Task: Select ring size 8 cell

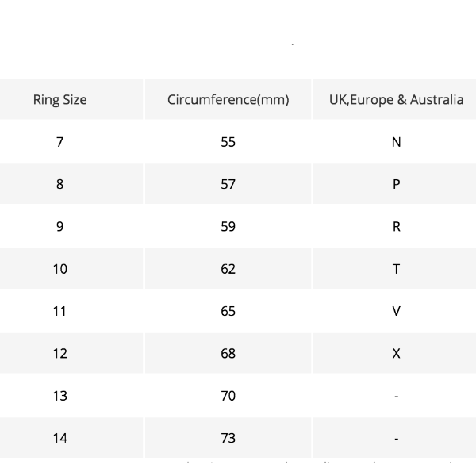Action: (59, 184)
